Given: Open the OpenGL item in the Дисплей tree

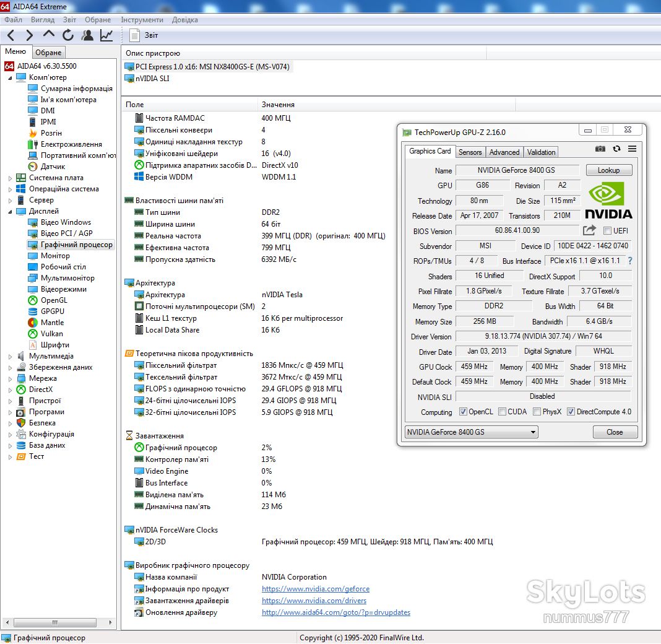Looking at the screenshot, I should tap(48, 300).
